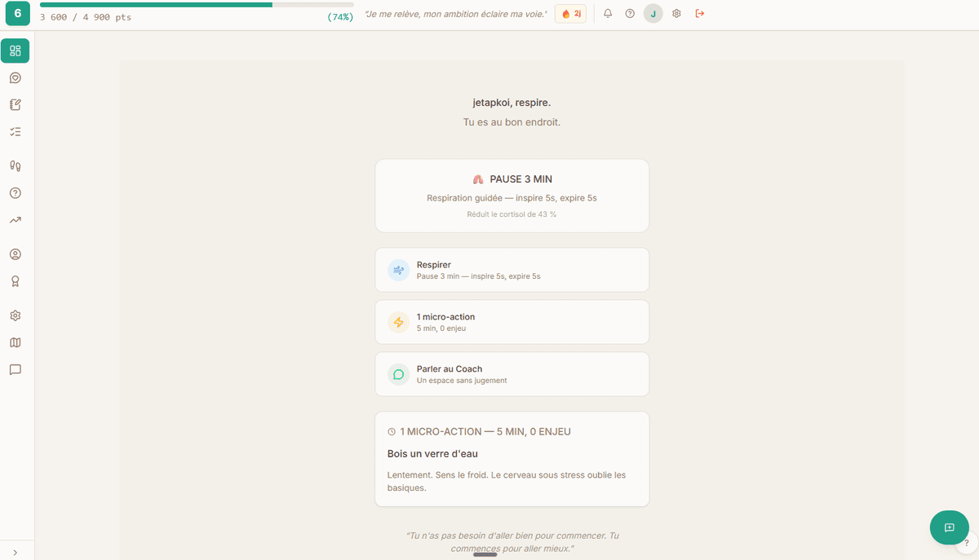
Task: Open the progress trend-line icon in sidebar
Action: [x=15, y=220]
